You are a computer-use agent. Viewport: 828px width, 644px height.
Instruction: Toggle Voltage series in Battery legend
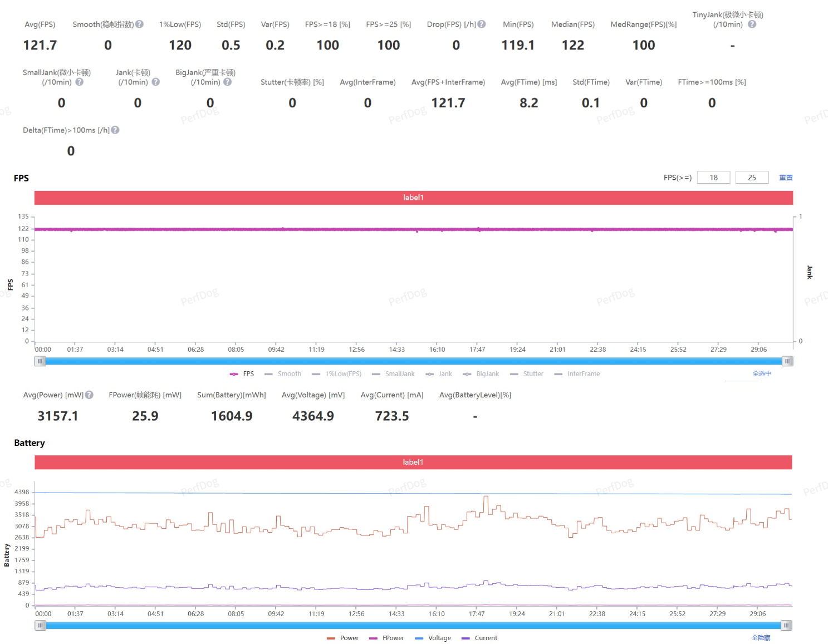click(x=433, y=638)
